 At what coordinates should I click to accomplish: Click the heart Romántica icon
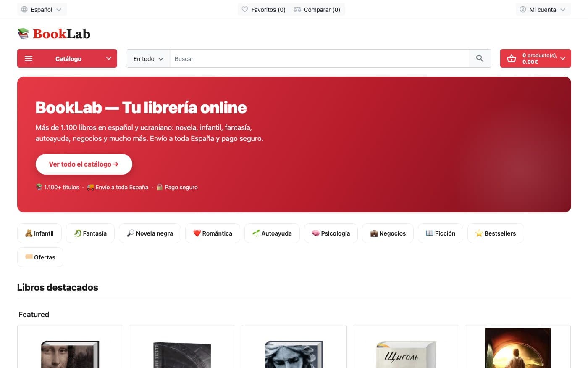tap(197, 233)
